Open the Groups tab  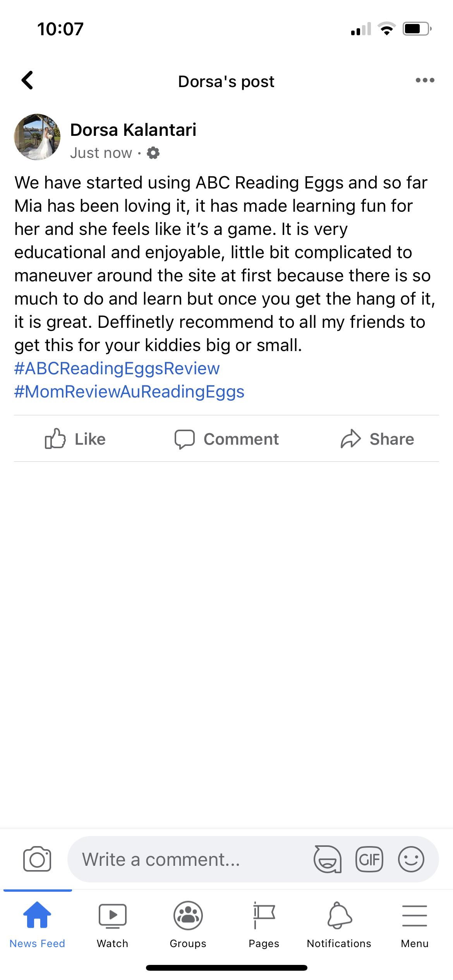pos(188,923)
